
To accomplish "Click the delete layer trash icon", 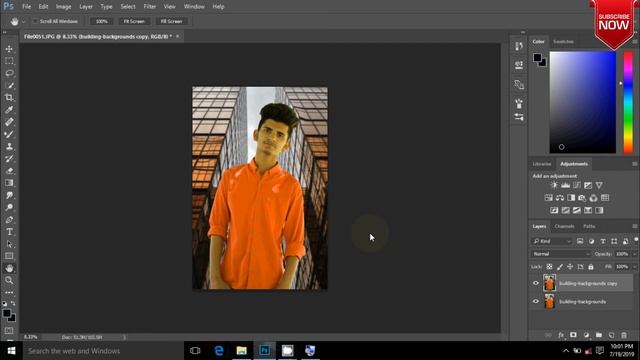I will [624, 335].
